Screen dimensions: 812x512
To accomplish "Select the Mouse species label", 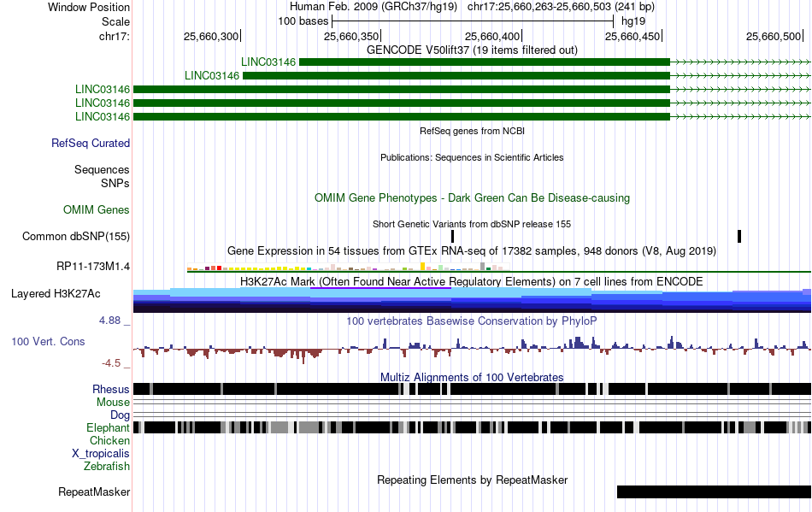I will point(113,403).
